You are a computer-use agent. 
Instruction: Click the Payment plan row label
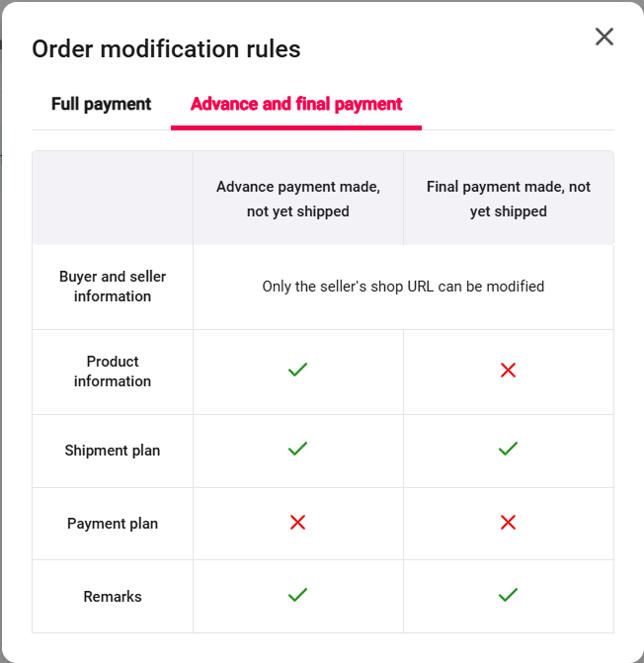click(113, 524)
